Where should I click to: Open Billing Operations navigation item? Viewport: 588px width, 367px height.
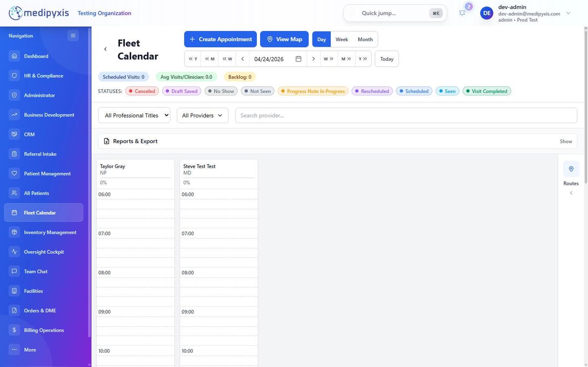44,330
